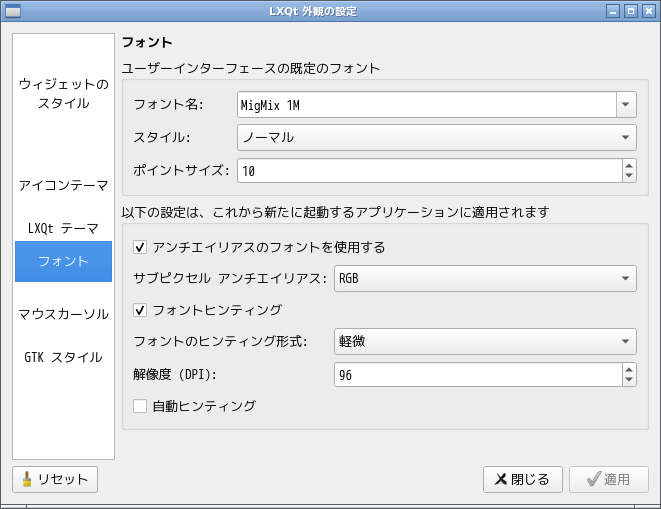This screenshot has height=509, width=661.
Task: Toggle アンチエイリアスのフォントを使用する checkbox
Action: click(140, 247)
